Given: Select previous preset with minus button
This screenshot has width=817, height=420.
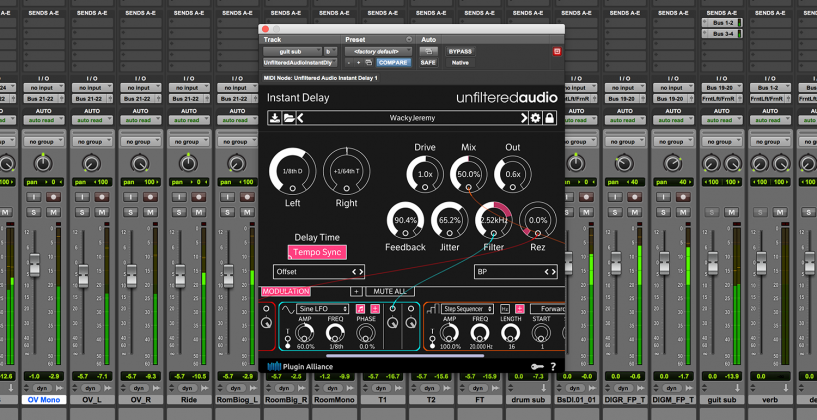Looking at the screenshot, I should coord(349,63).
